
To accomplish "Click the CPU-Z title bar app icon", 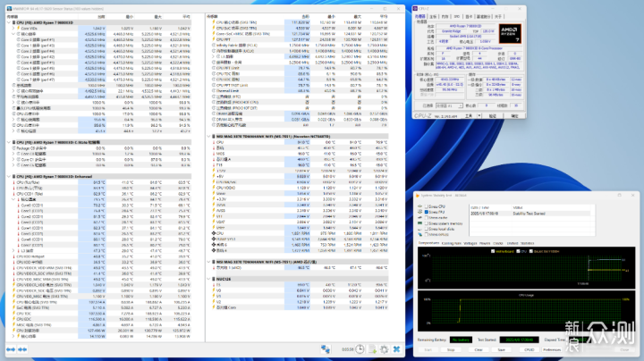I will (416, 8).
